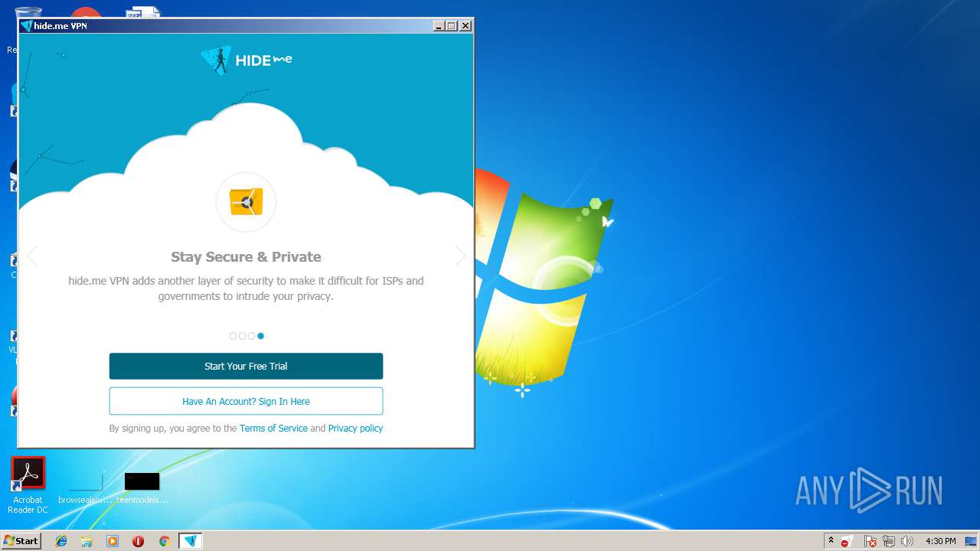This screenshot has width=980, height=551.
Task: Click Have An Account? Sign In Here
Action: [x=246, y=401]
